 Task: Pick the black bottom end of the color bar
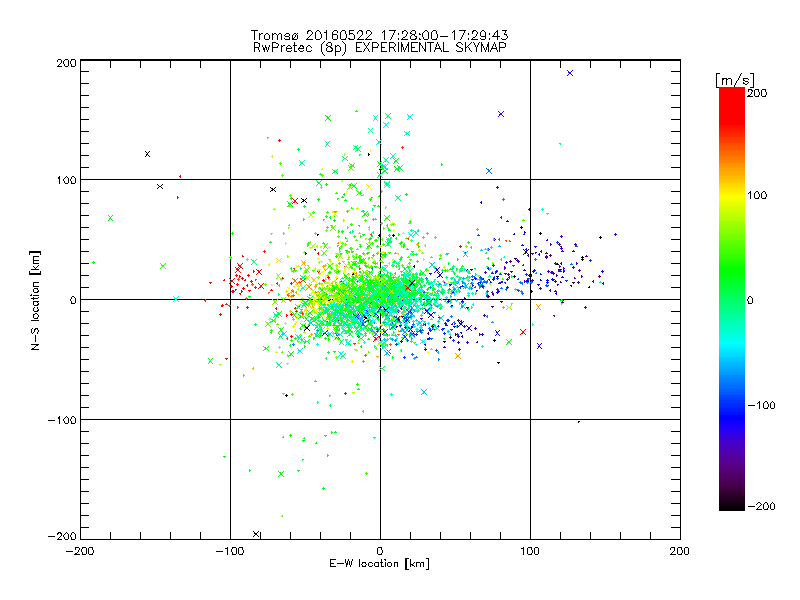732,505
